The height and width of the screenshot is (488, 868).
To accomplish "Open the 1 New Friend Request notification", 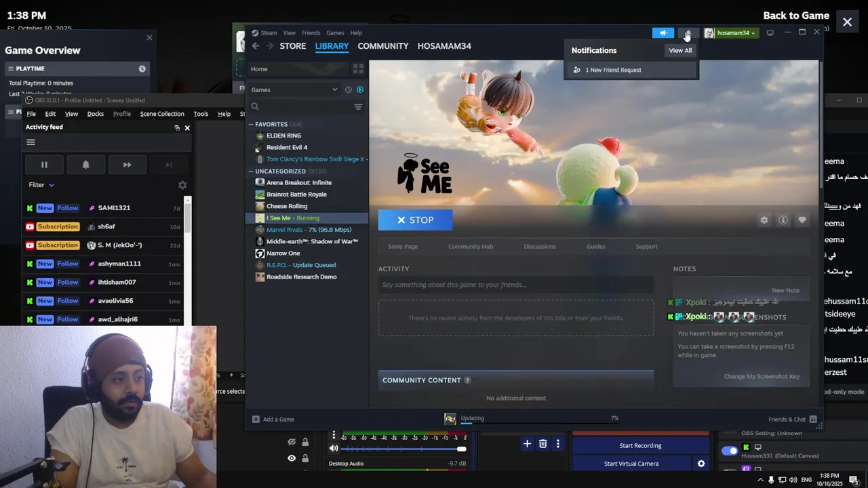I will [x=631, y=70].
